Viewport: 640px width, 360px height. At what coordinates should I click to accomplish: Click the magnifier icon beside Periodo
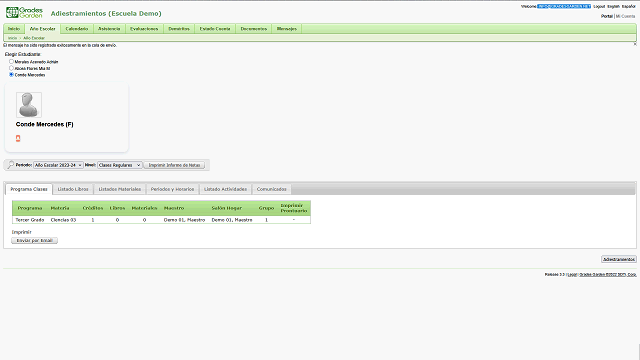click(x=11, y=165)
